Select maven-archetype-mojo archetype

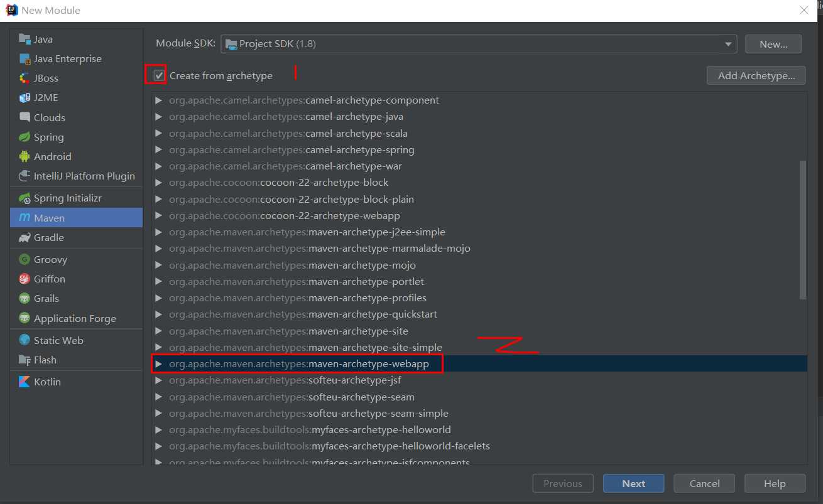pos(479,265)
